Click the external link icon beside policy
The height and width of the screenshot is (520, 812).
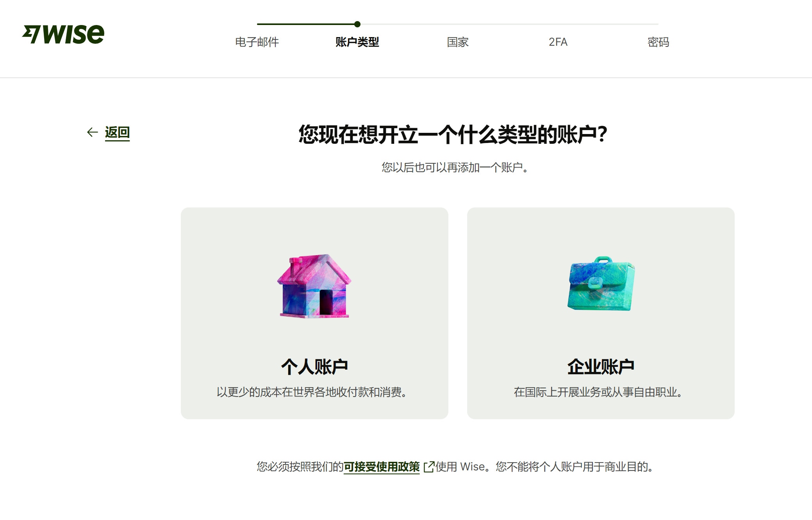(428, 467)
